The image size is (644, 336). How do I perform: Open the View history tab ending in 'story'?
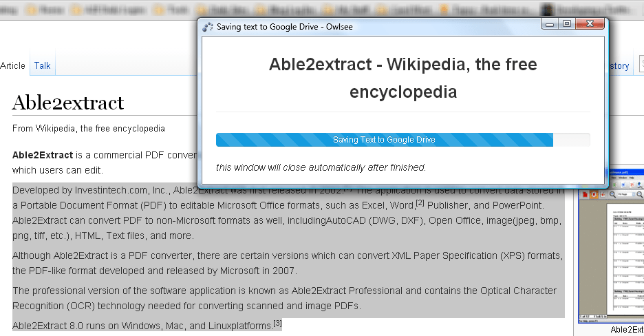coord(619,65)
